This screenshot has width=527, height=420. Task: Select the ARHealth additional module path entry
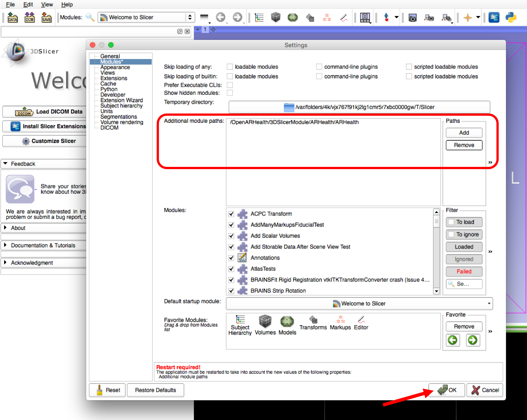coord(294,122)
